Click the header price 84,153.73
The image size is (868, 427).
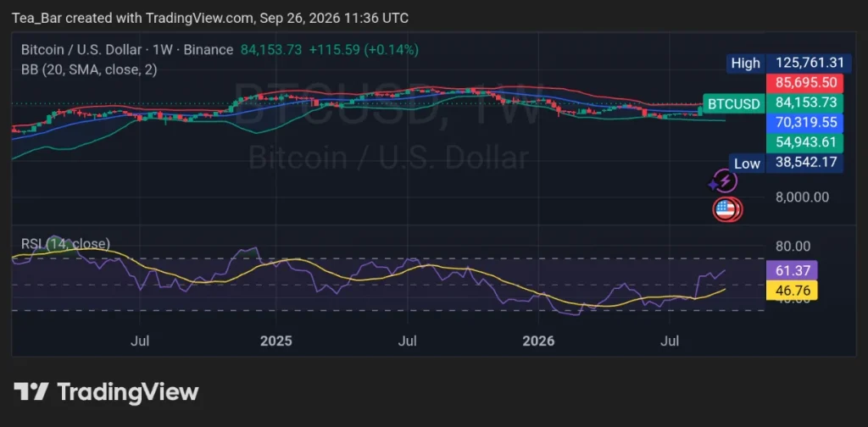271,50
